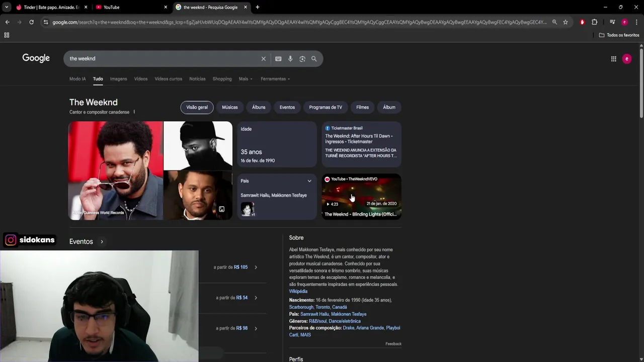
Task: Close the Tinder tab
Action: (86, 7)
